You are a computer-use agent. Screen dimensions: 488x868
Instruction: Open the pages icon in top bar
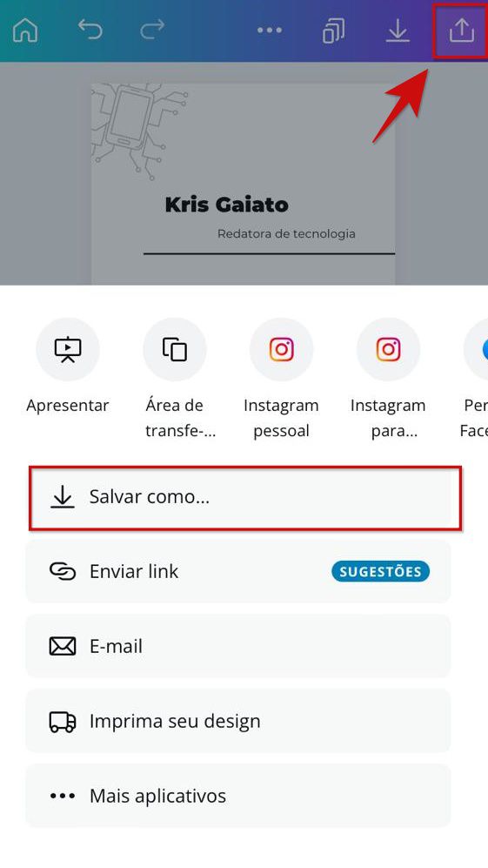coord(334,30)
